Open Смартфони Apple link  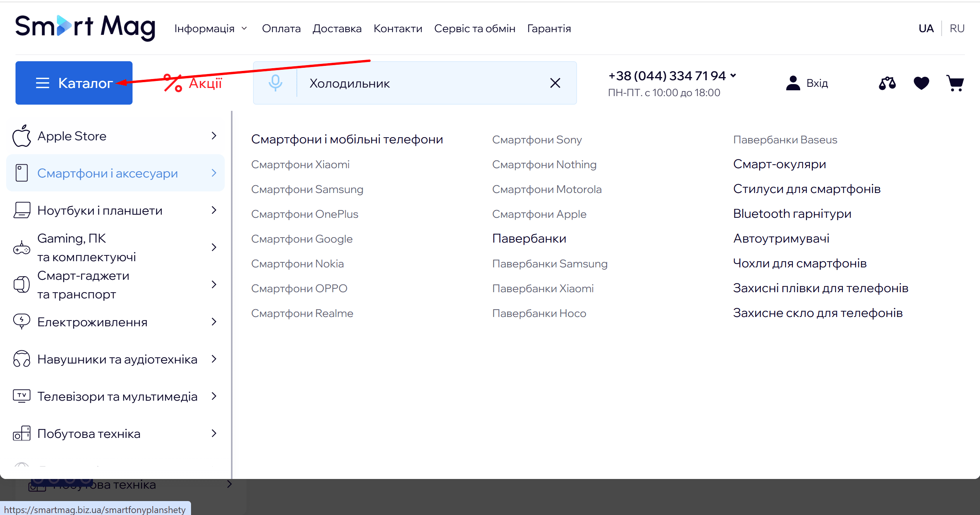click(539, 214)
